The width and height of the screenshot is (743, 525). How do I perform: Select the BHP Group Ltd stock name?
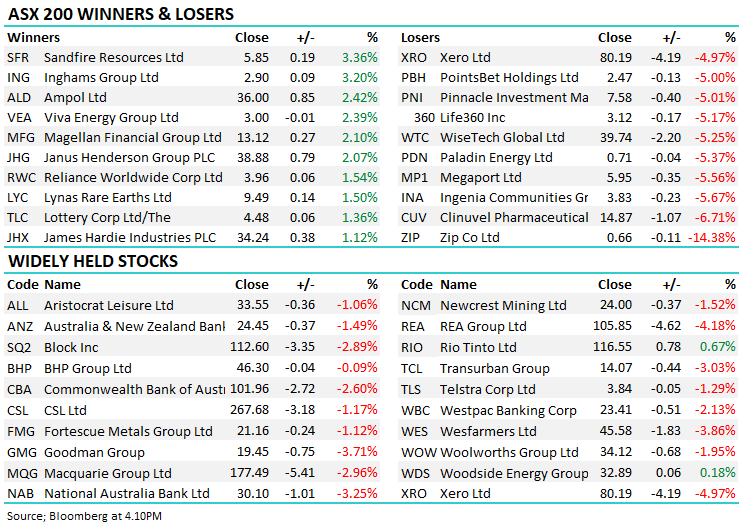(x=88, y=369)
